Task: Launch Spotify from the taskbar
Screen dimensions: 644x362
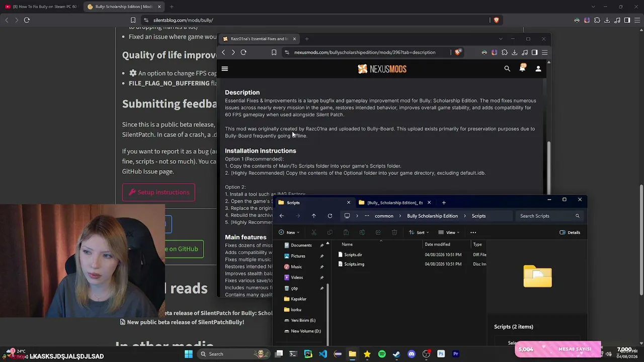Action: point(382,354)
